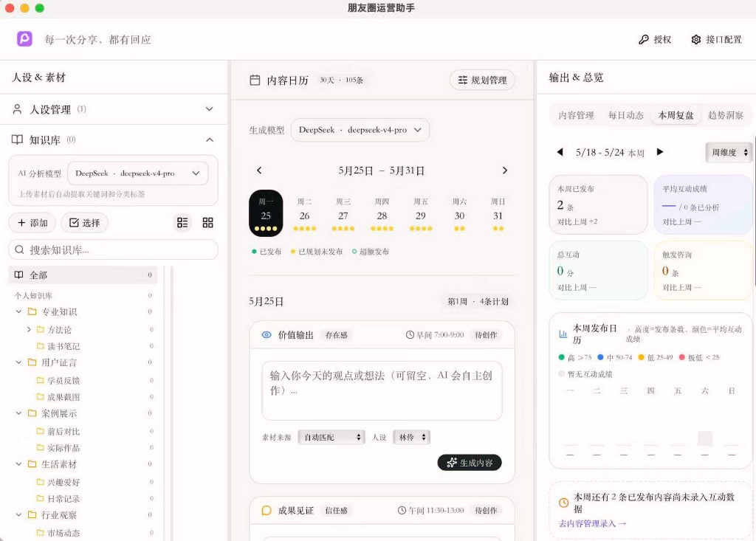Click the 本周发布日历 bar chart icon

click(563, 334)
